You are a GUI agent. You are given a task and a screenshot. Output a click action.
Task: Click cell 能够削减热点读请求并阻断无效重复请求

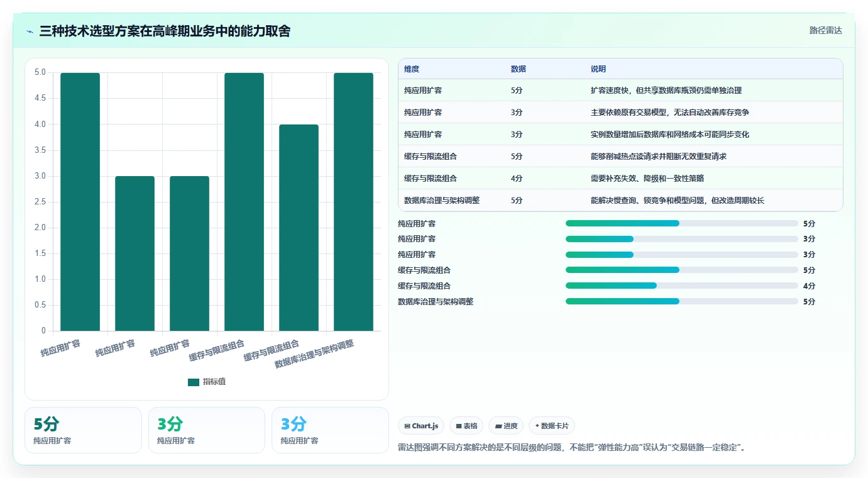pos(659,157)
